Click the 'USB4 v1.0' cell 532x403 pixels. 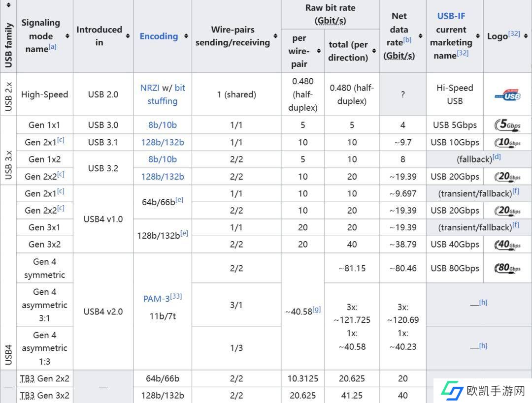click(103, 219)
